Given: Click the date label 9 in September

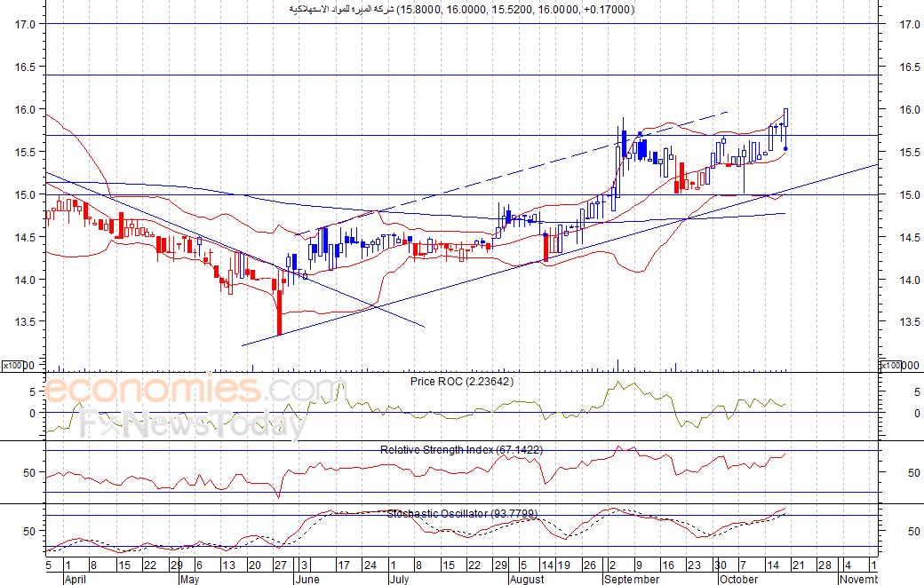Looking at the screenshot, I should point(639,565).
